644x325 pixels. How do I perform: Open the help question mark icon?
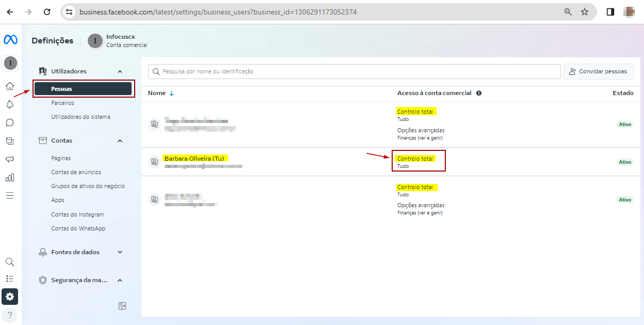pos(10,315)
